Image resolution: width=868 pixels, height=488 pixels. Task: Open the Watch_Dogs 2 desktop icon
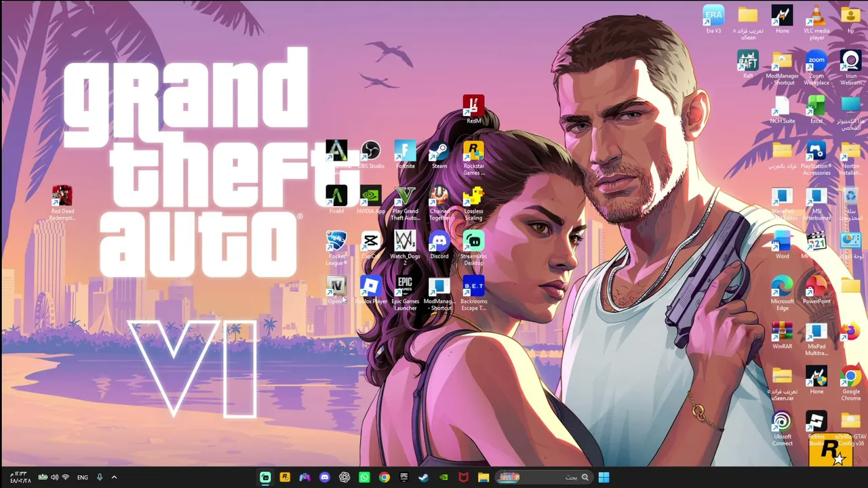(x=405, y=248)
